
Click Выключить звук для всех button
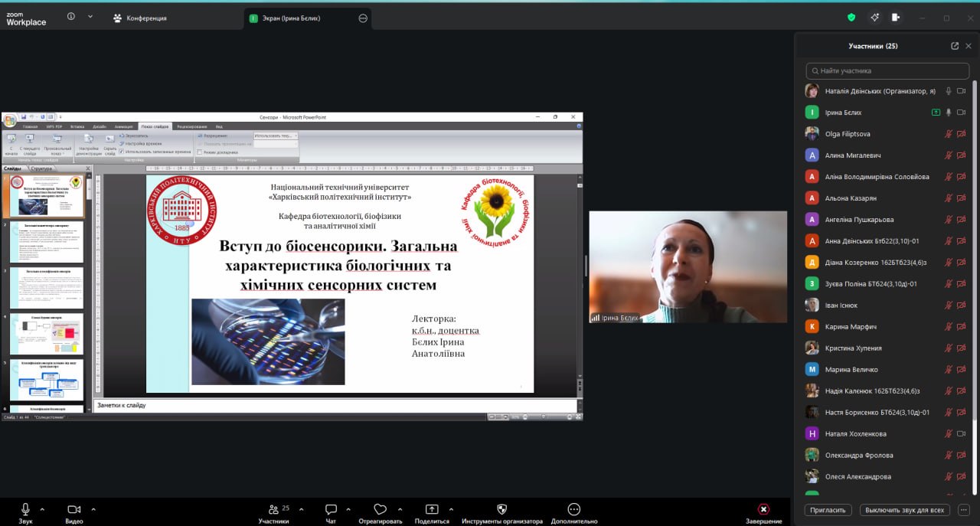(x=906, y=509)
